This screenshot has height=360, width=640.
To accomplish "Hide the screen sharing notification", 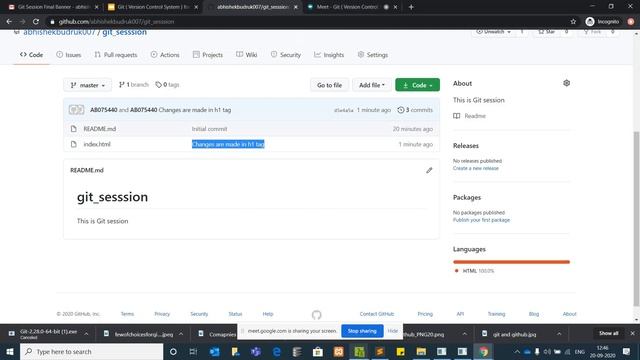I will tap(393, 331).
